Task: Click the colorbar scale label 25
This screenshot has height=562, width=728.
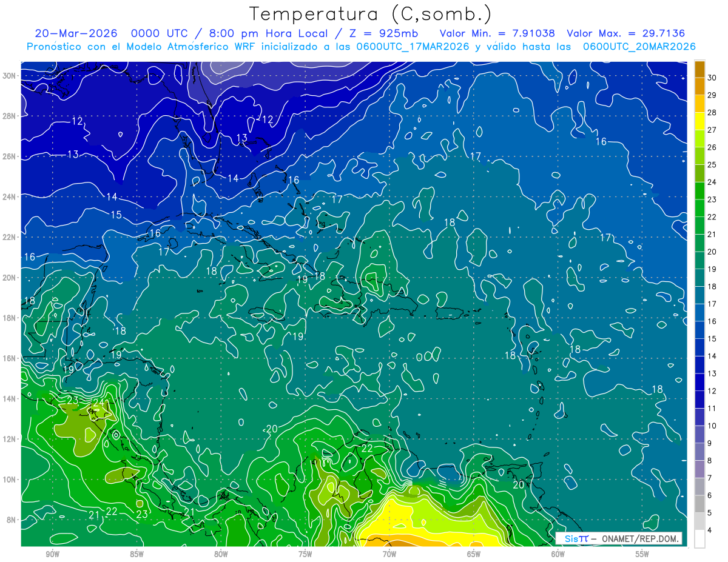Action: [712, 164]
